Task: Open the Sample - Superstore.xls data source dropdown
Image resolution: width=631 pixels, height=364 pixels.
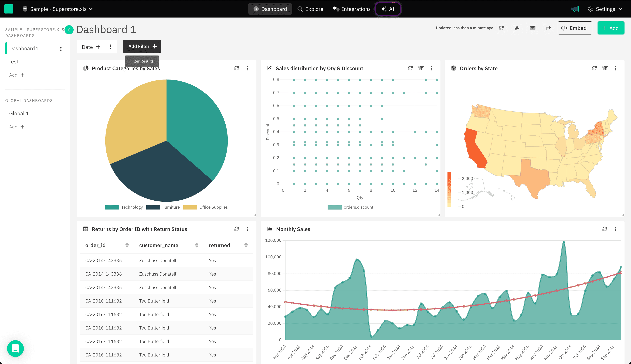Action: [58, 9]
